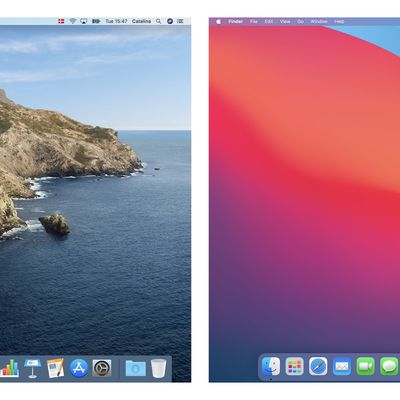Screen dimensions: 400x400
Task: Open the File menu on Big Sur
Action: 254,22
